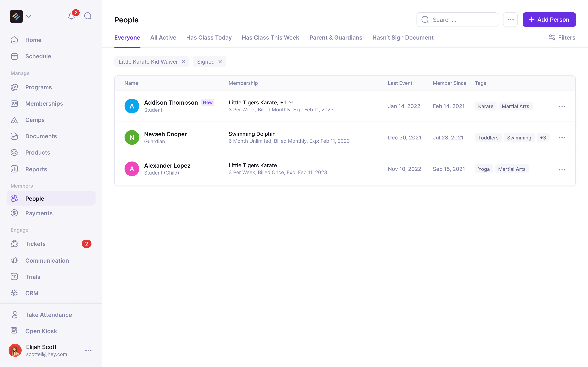
Task: Click the sidebar search magnifier icon
Action: (88, 16)
